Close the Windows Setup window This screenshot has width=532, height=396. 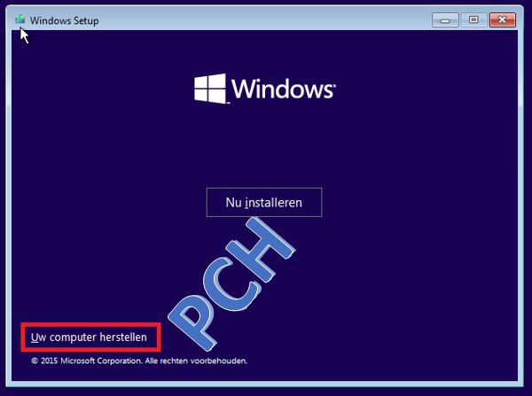pos(503,20)
